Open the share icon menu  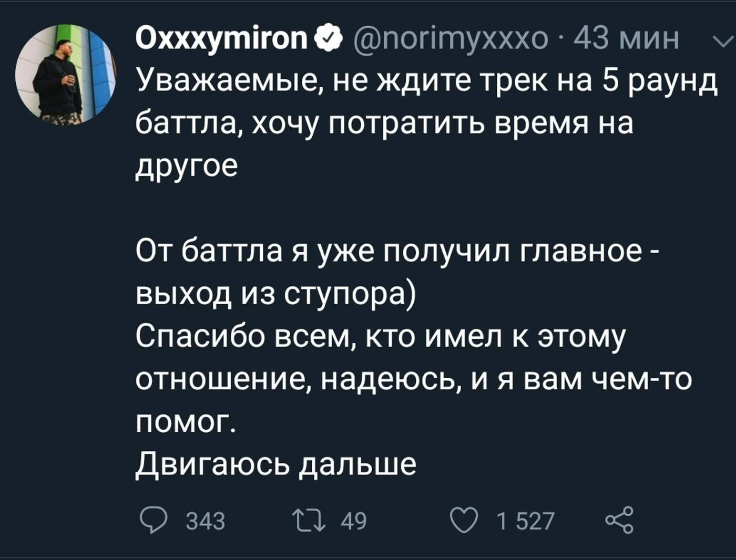click(x=620, y=520)
